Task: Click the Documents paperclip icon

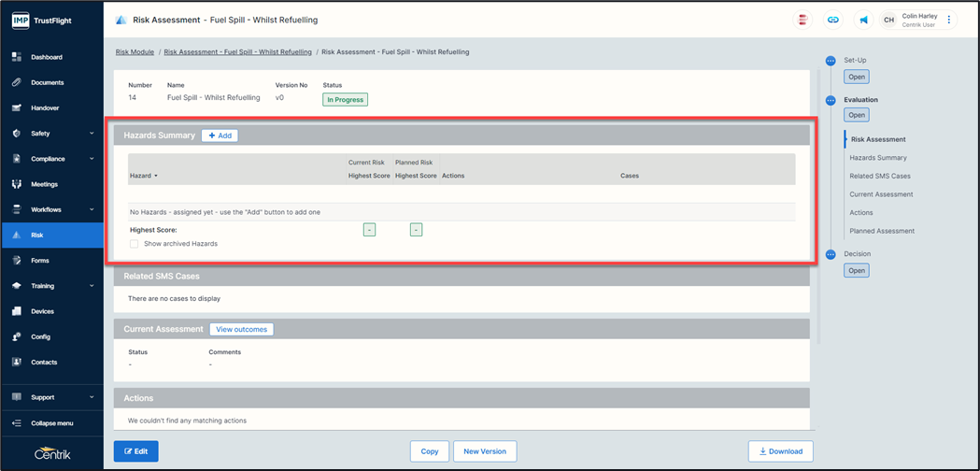Action: pyautogui.click(x=17, y=82)
